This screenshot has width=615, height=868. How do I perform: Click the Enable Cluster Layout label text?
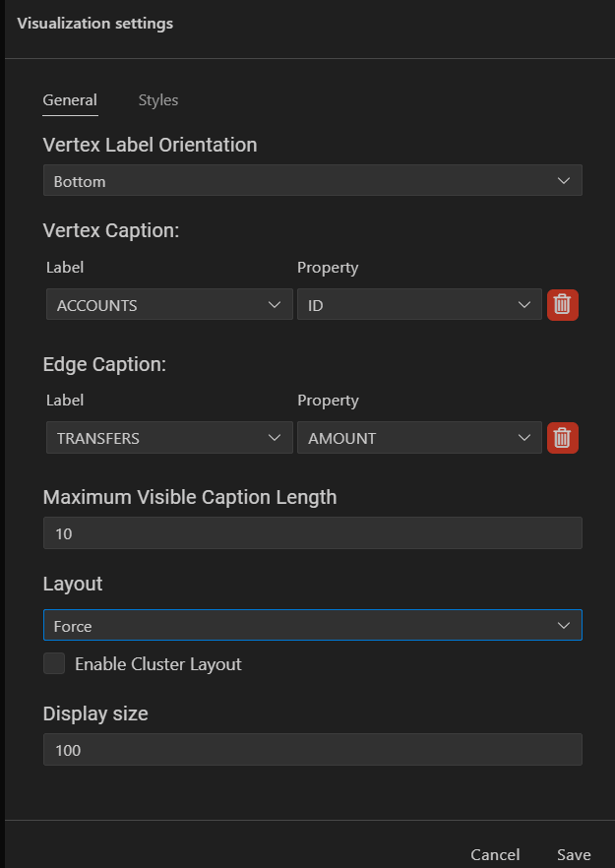(x=158, y=664)
